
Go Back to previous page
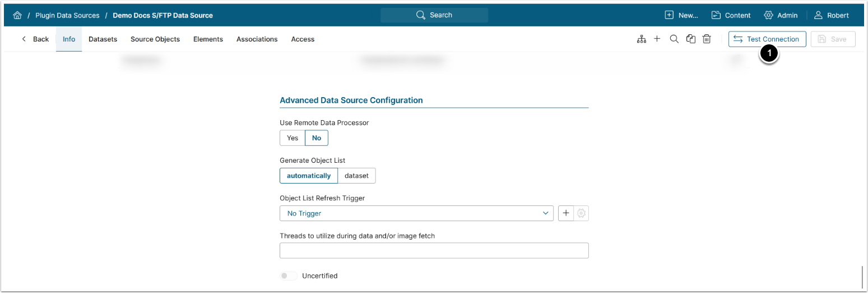tap(35, 39)
